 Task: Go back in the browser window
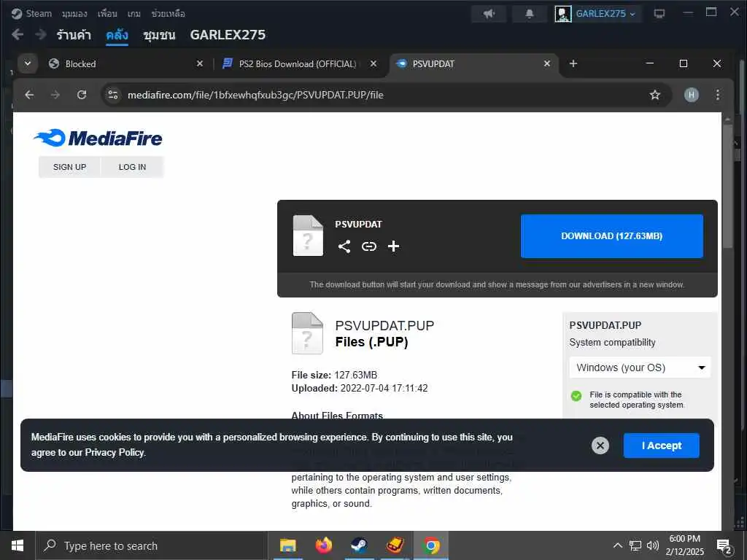click(x=29, y=95)
